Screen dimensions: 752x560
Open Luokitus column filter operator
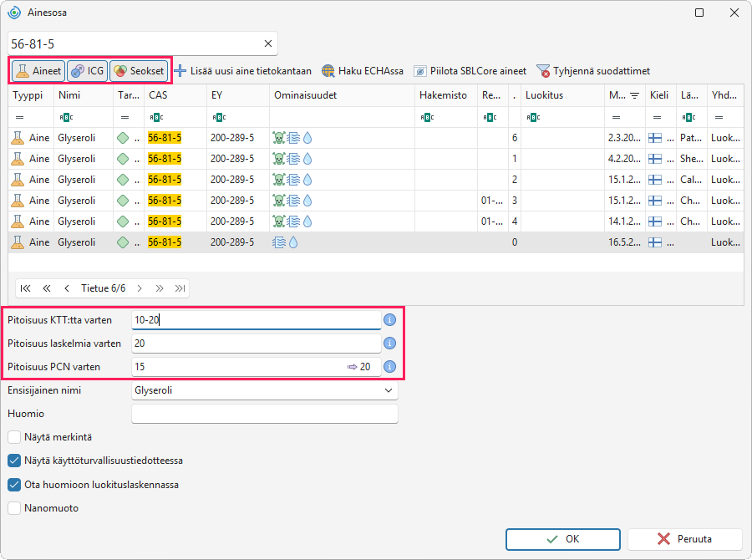[533, 117]
